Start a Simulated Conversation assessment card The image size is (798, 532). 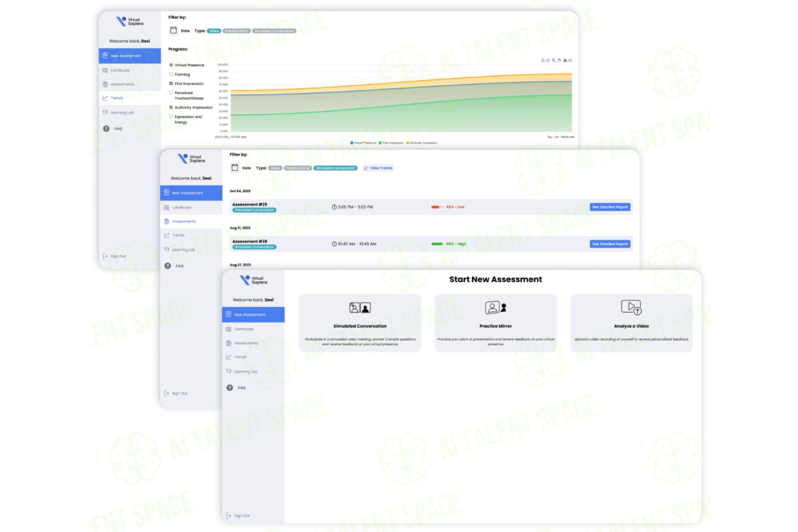pos(360,323)
